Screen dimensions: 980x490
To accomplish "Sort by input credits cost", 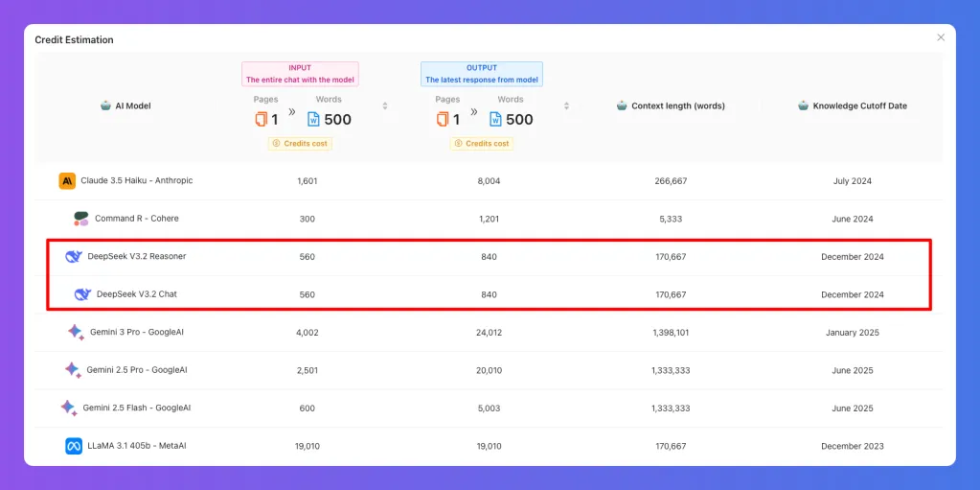I will 385,105.
